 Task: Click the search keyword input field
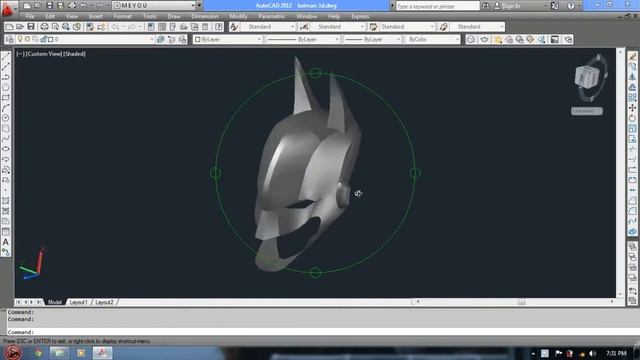(438, 6)
